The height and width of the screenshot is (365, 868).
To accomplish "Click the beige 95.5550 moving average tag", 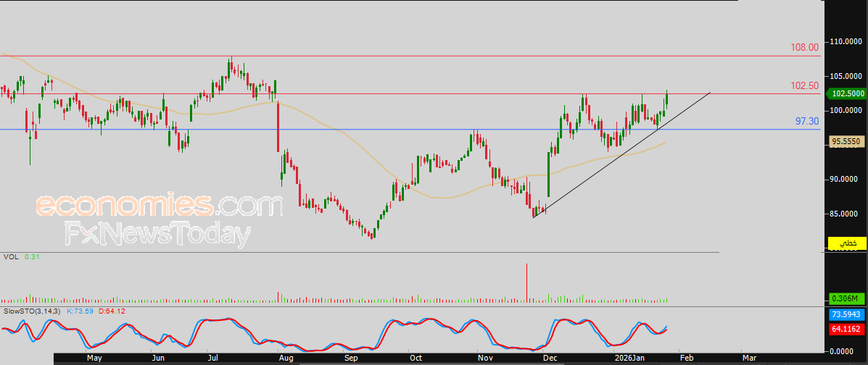I will [846, 143].
